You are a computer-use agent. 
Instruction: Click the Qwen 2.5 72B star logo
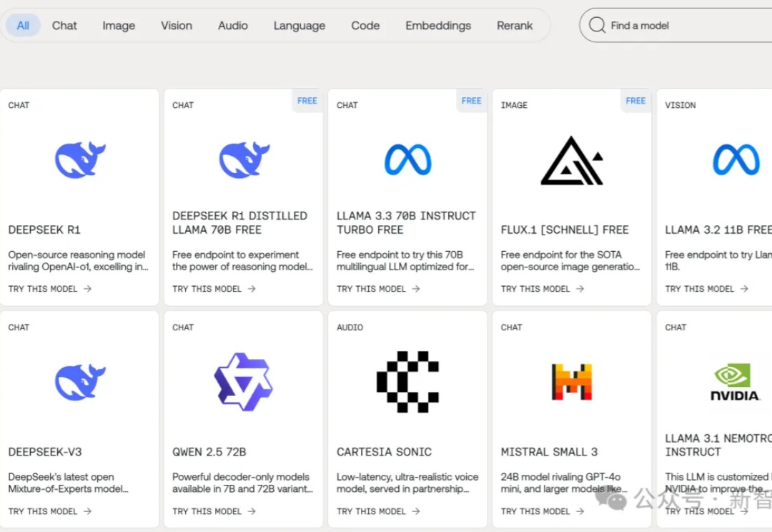(x=243, y=382)
